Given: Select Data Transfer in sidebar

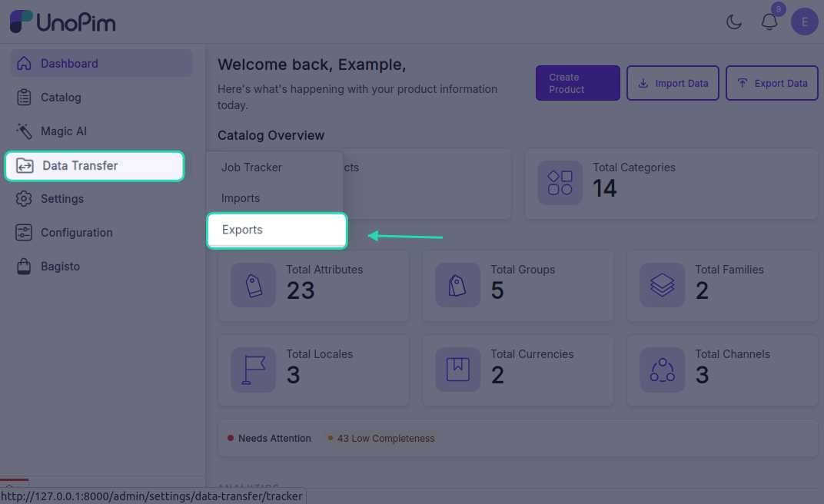Looking at the screenshot, I should 95,166.
